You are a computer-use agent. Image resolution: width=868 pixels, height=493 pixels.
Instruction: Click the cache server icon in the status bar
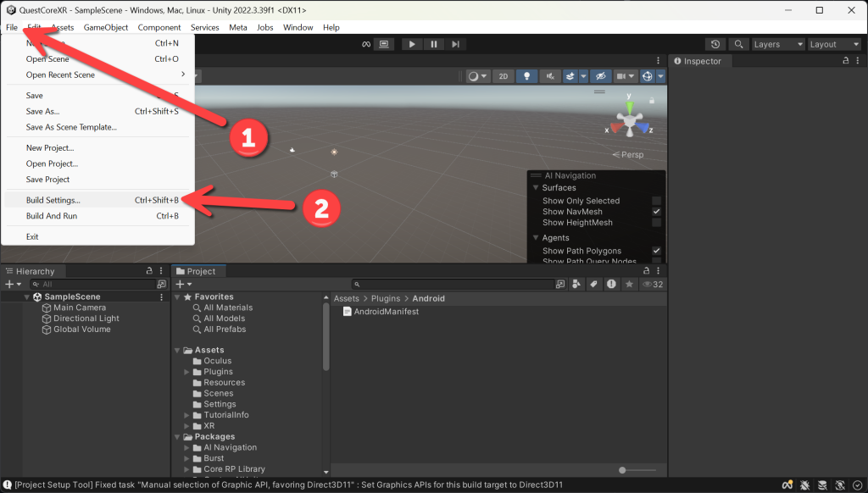822,485
